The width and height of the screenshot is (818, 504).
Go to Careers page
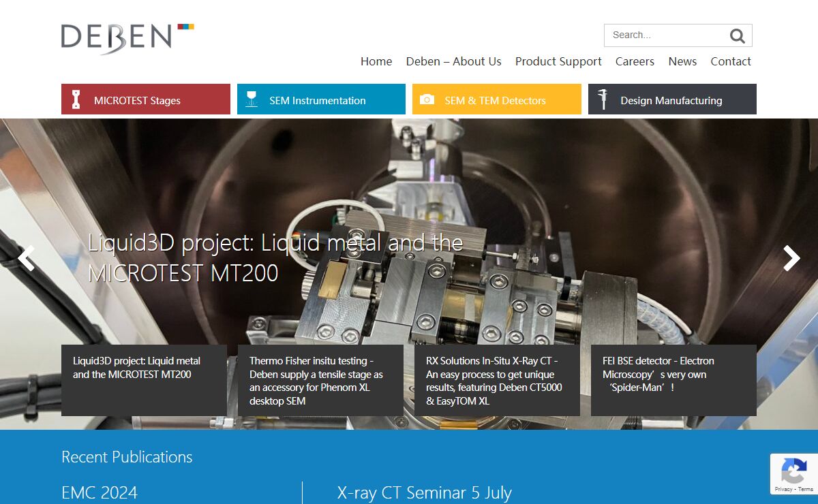click(635, 61)
